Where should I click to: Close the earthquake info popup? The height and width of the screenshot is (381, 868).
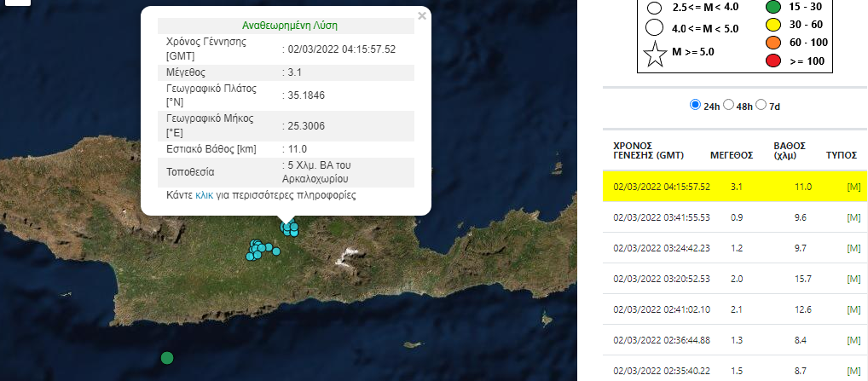coord(422,16)
